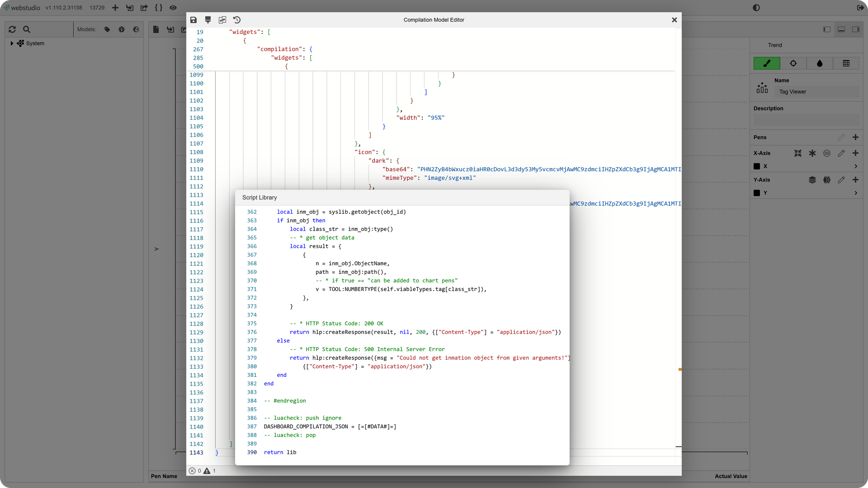Switch to the table grid tab

(x=846, y=63)
